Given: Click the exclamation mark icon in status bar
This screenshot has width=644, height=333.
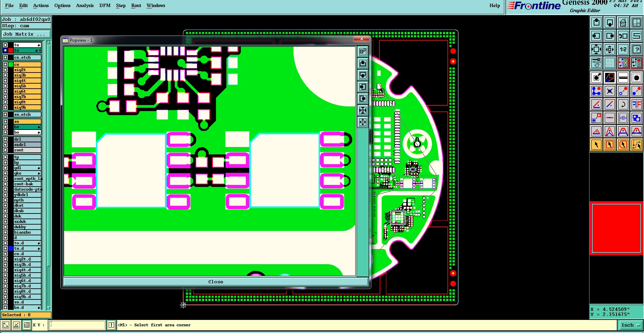Looking at the screenshot, I should pos(111,325).
